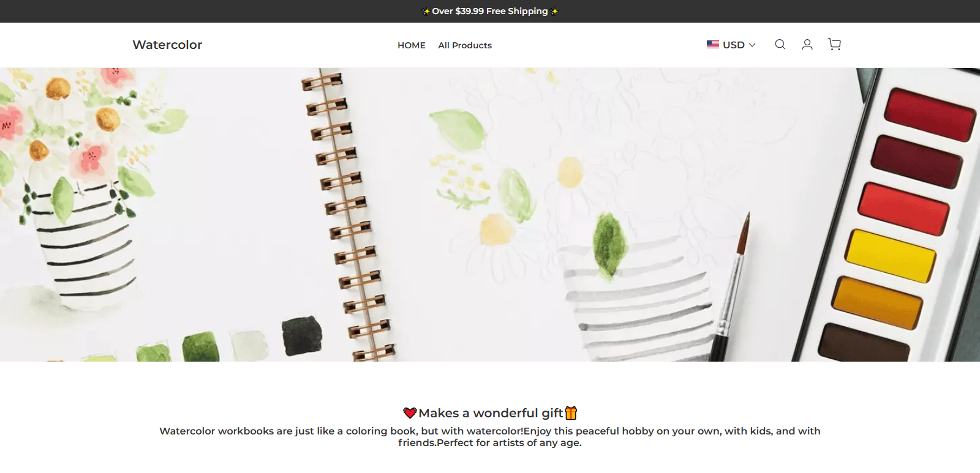This screenshot has width=980, height=473.
Task: Open the user account icon
Action: pos(807,45)
